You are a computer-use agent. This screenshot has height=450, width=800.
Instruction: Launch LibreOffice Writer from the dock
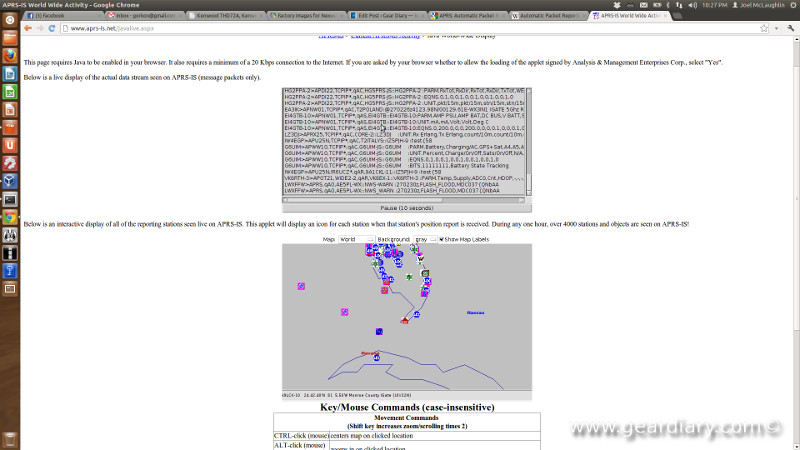(10, 74)
